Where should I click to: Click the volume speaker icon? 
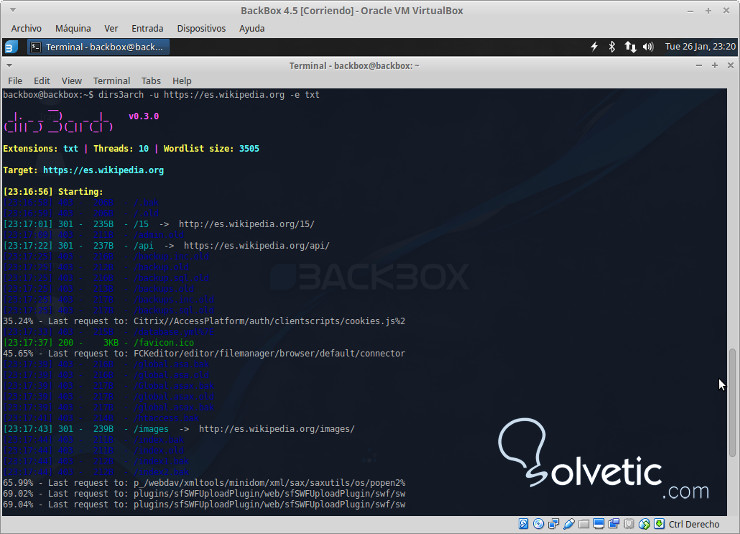[648, 46]
